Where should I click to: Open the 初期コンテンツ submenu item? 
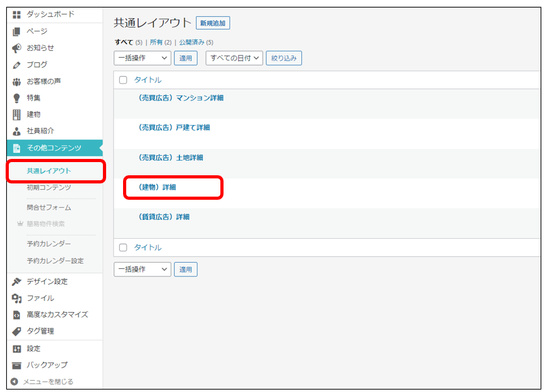49,187
